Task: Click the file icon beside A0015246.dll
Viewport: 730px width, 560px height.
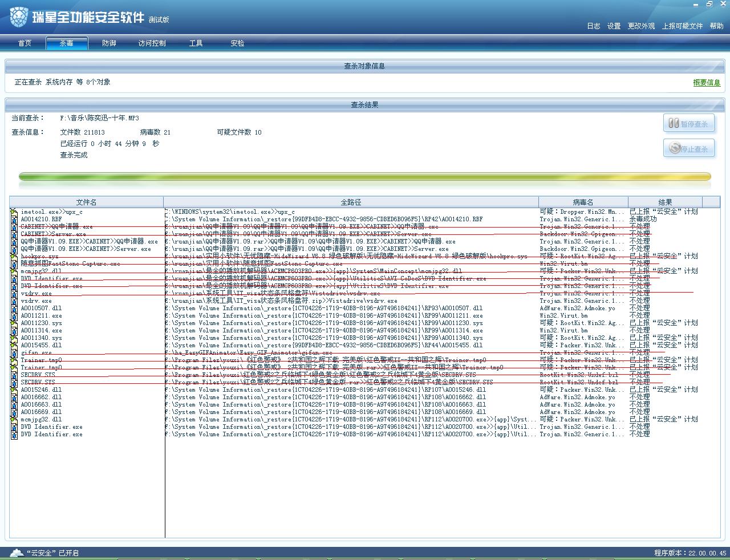Action: click(x=14, y=390)
